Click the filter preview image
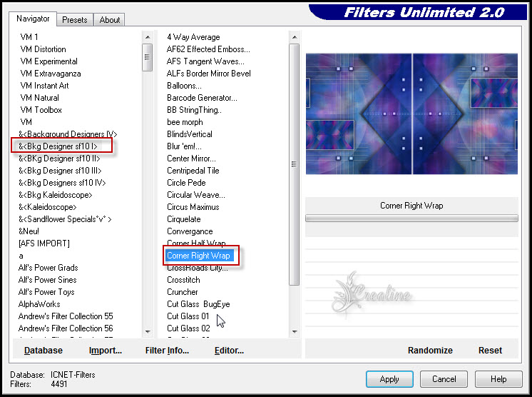 (411, 114)
